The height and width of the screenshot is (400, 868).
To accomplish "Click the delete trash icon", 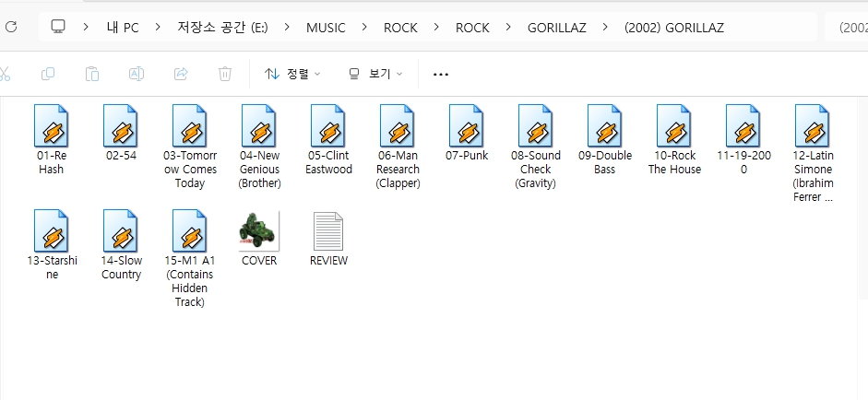I will pos(225,74).
